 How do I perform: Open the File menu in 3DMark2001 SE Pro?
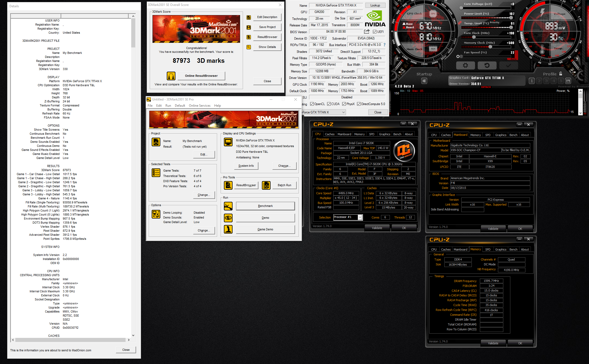(x=150, y=106)
